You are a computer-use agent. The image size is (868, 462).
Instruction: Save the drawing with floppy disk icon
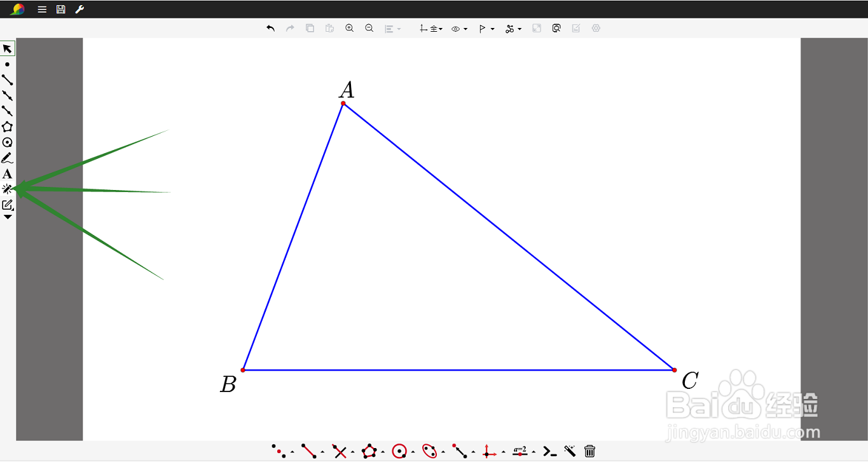pyautogui.click(x=61, y=10)
